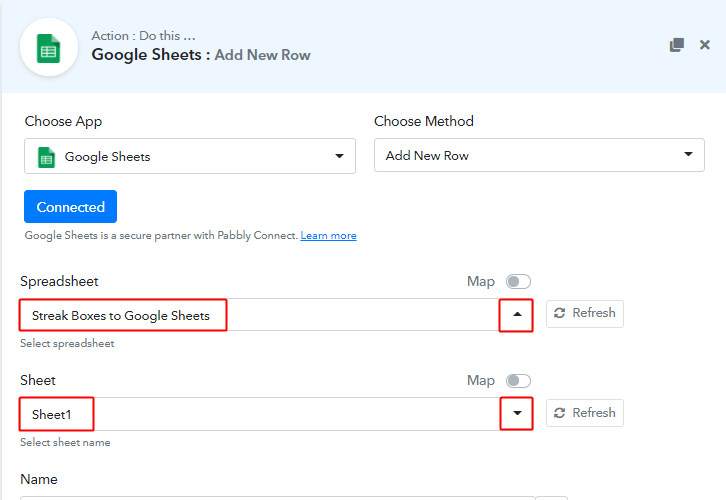726x500 pixels.
Task: Open the Choose Method dropdown
Action: point(539,155)
